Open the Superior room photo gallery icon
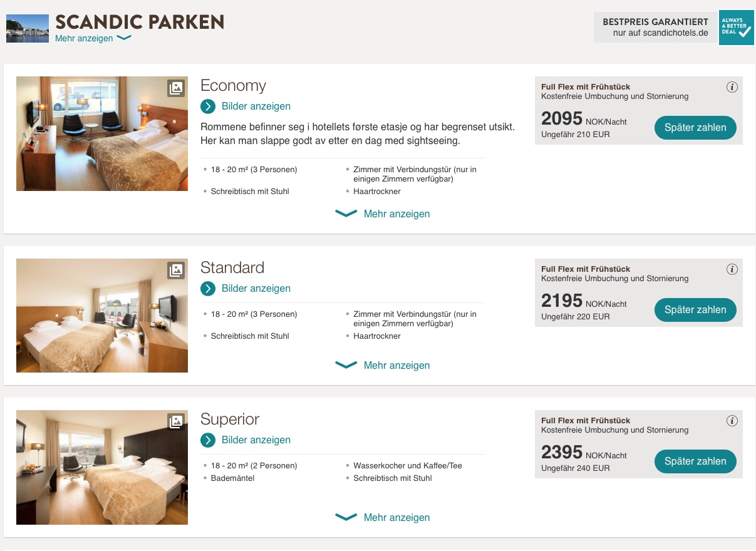756x551 pixels. pos(177,422)
